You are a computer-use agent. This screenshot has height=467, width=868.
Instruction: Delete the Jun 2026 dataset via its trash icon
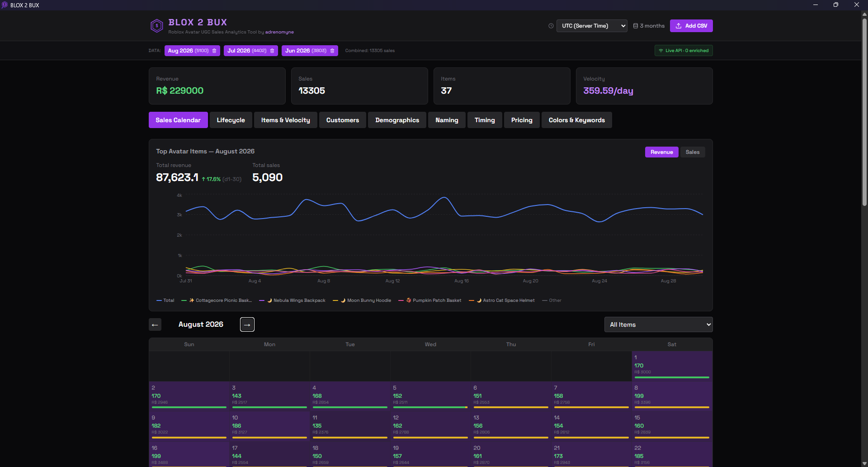(332, 51)
